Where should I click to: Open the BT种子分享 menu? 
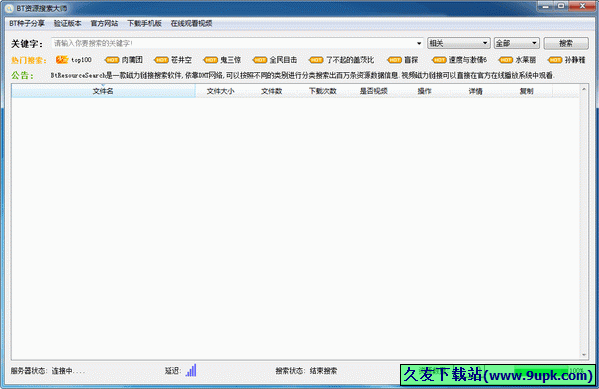[x=27, y=23]
